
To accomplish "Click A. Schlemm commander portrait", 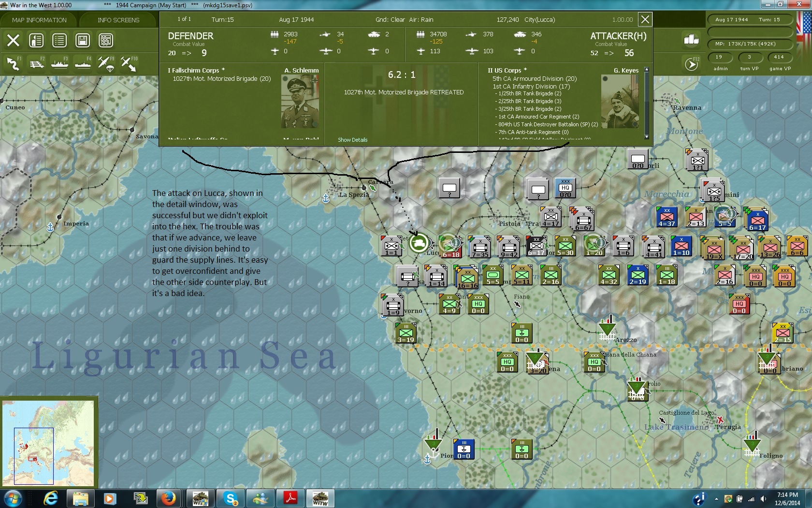I will coord(300,102).
